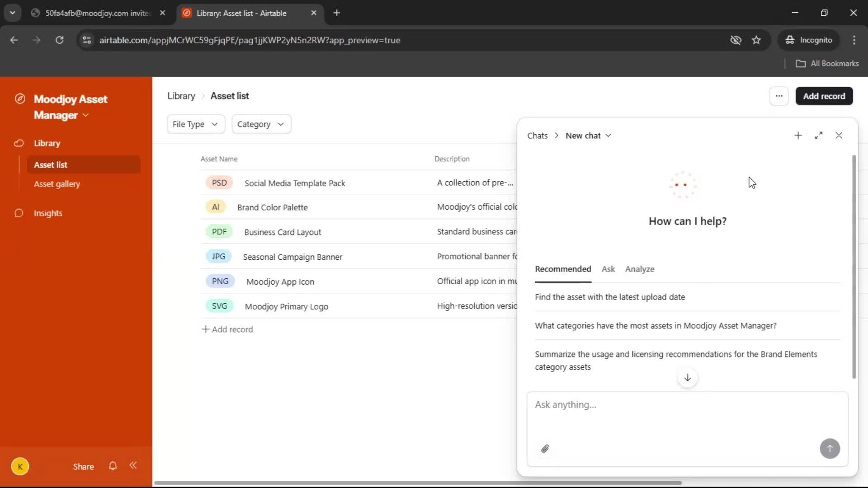Open the Category filter dropdown
This screenshot has height=488, width=868.
(261, 124)
